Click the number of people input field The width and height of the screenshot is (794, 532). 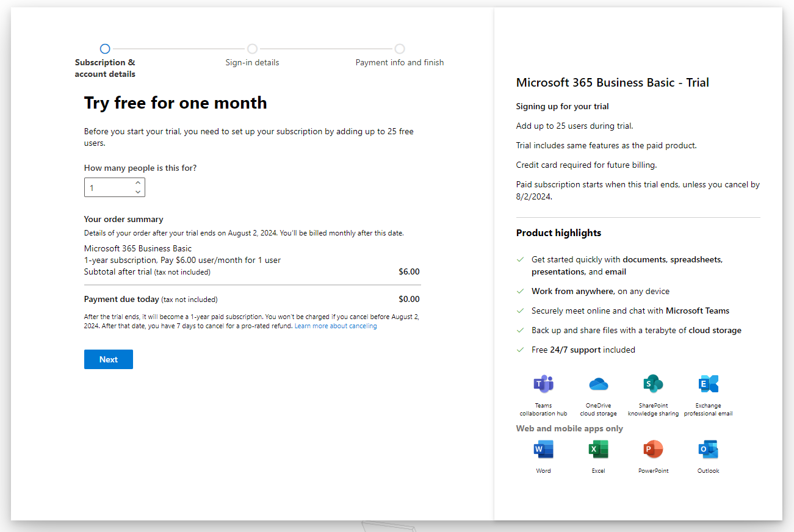click(114, 188)
